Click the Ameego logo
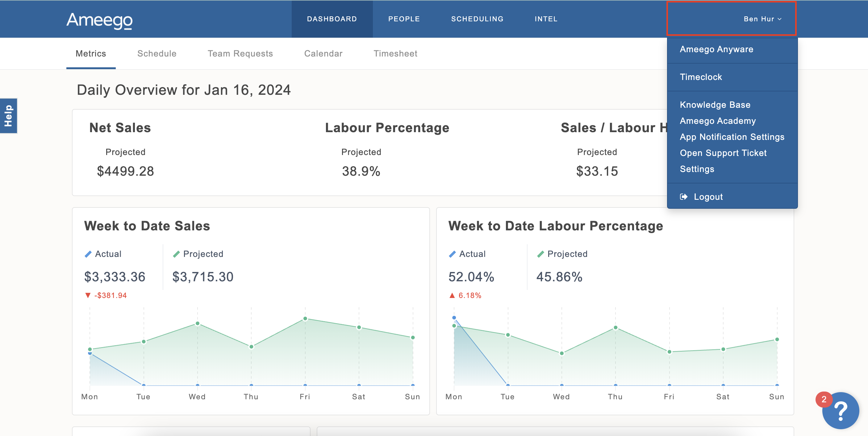 (99, 20)
